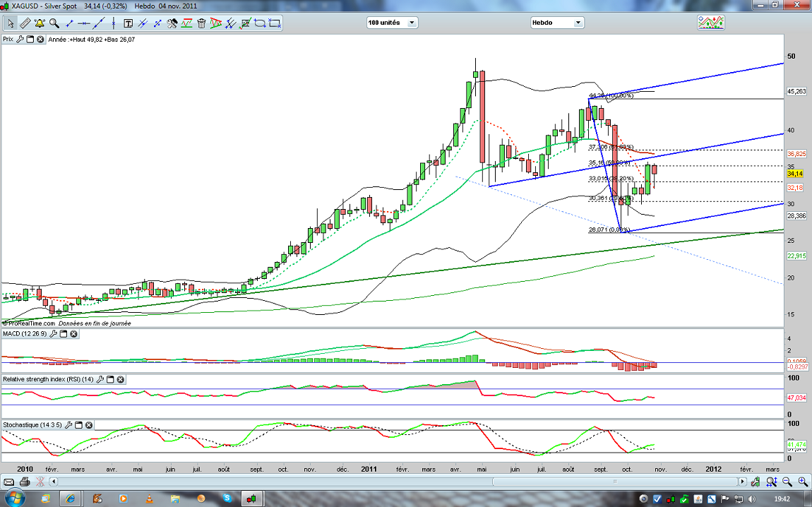Click the yellow 34,14 current price tag
The height and width of the screenshot is (507, 812).
[x=795, y=174]
